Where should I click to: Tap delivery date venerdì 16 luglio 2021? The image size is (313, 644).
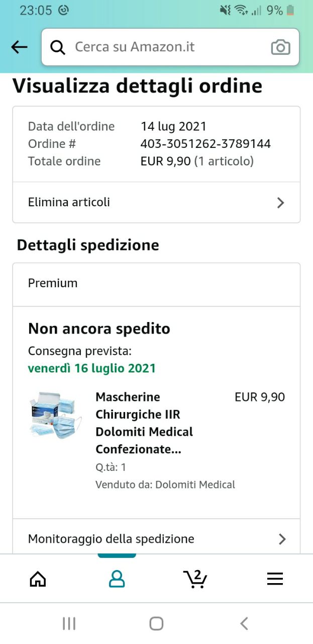pyautogui.click(x=92, y=368)
